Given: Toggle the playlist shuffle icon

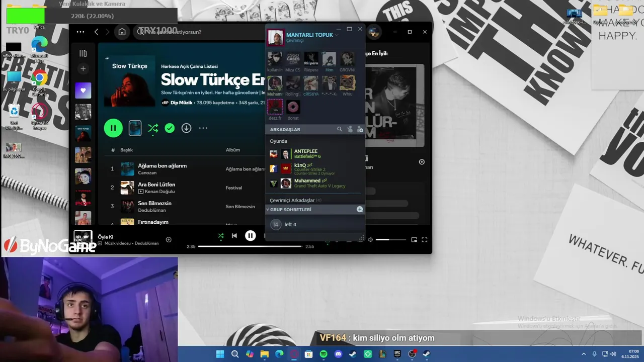Looking at the screenshot, I should point(153,128).
